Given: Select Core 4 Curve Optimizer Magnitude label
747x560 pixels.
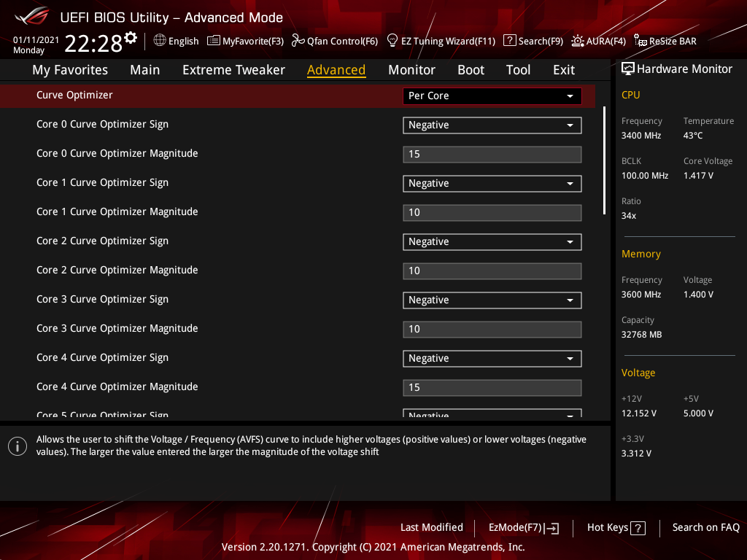Looking at the screenshot, I should [117, 386].
